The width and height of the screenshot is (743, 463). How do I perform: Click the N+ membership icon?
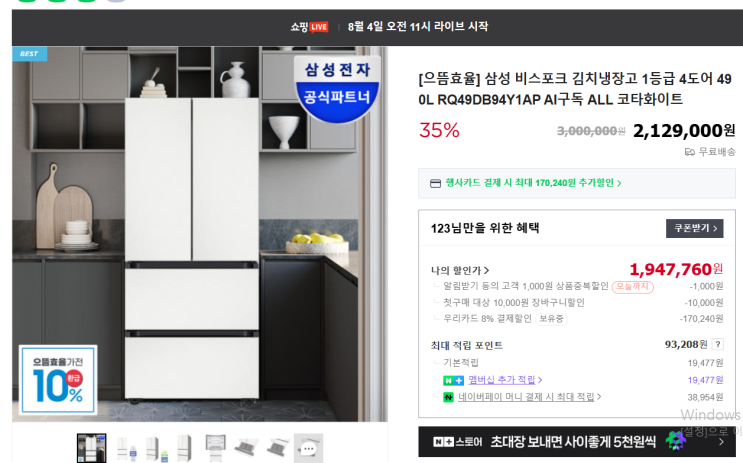click(453, 381)
